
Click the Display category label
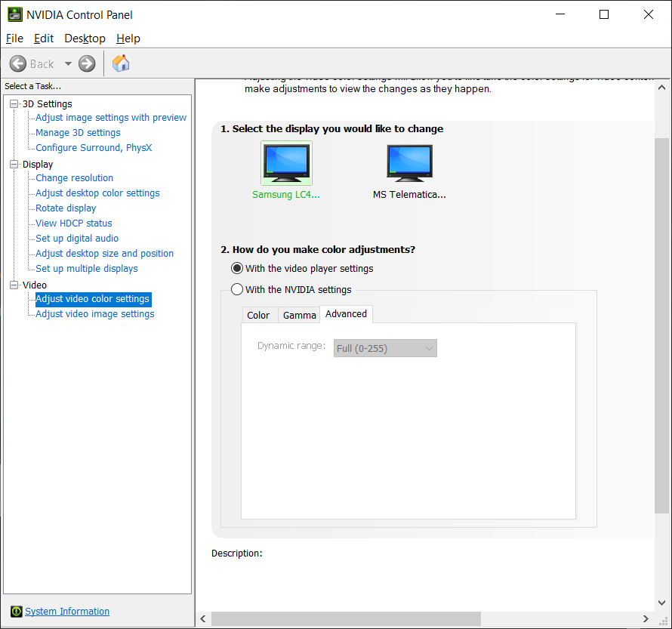38,165
